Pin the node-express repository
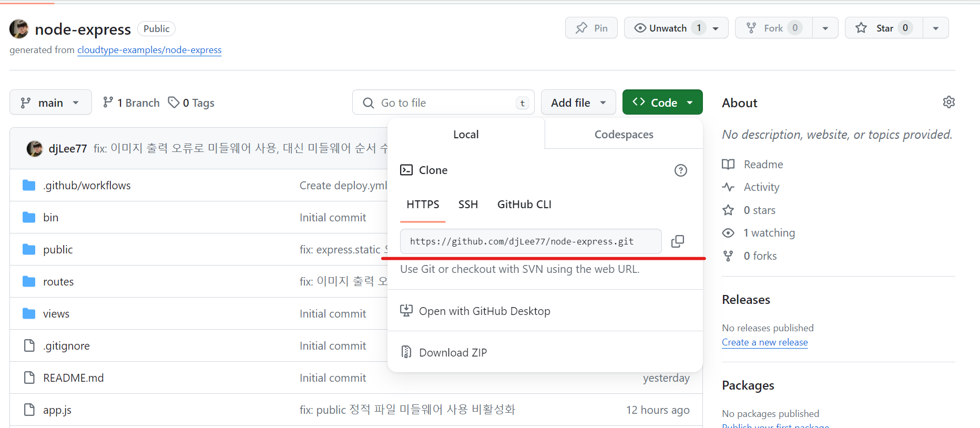980x428 pixels. 591,28
